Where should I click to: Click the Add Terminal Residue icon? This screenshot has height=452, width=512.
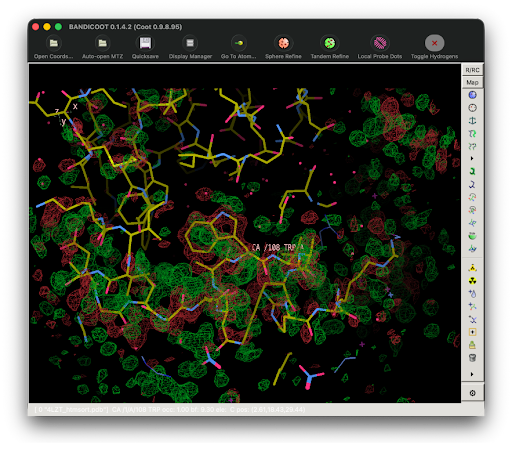472,306
